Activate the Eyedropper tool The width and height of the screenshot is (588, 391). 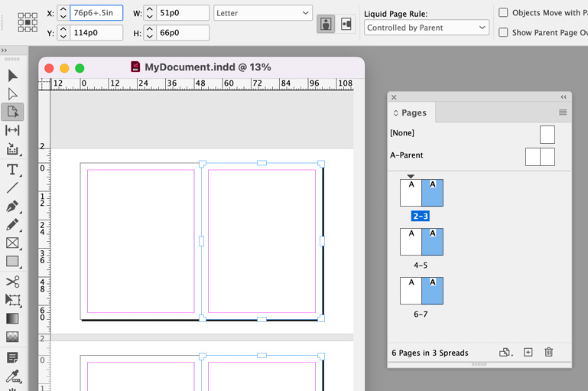pyautogui.click(x=12, y=376)
